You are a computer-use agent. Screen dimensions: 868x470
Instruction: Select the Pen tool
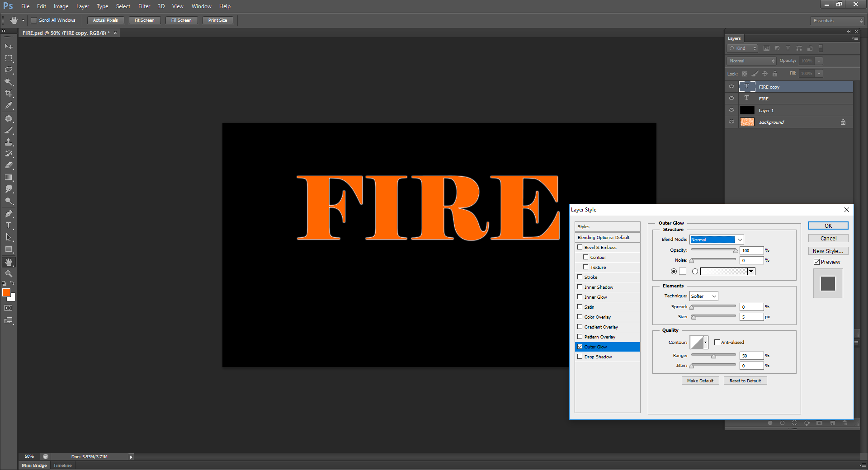tap(9, 214)
